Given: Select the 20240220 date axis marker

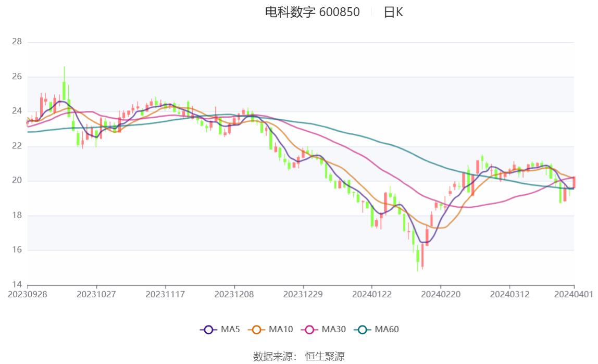Looking at the screenshot, I should [441, 294].
